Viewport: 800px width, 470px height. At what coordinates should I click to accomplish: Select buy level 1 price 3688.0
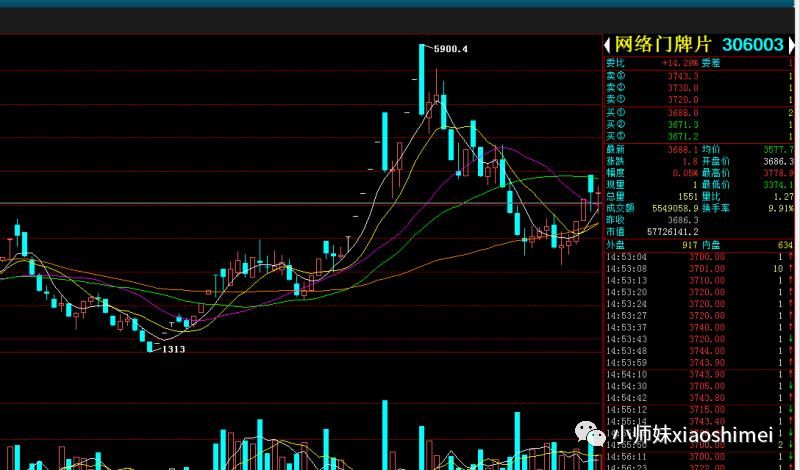click(x=683, y=113)
